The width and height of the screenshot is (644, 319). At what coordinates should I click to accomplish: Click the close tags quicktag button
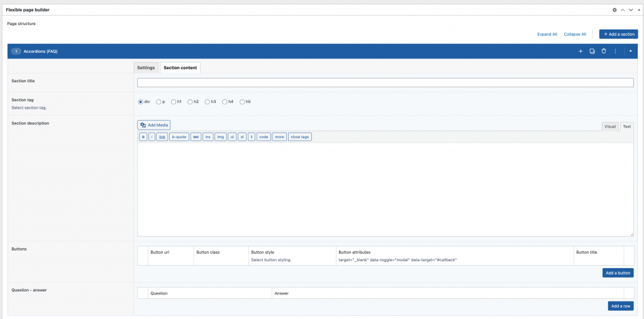(x=300, y=137)
